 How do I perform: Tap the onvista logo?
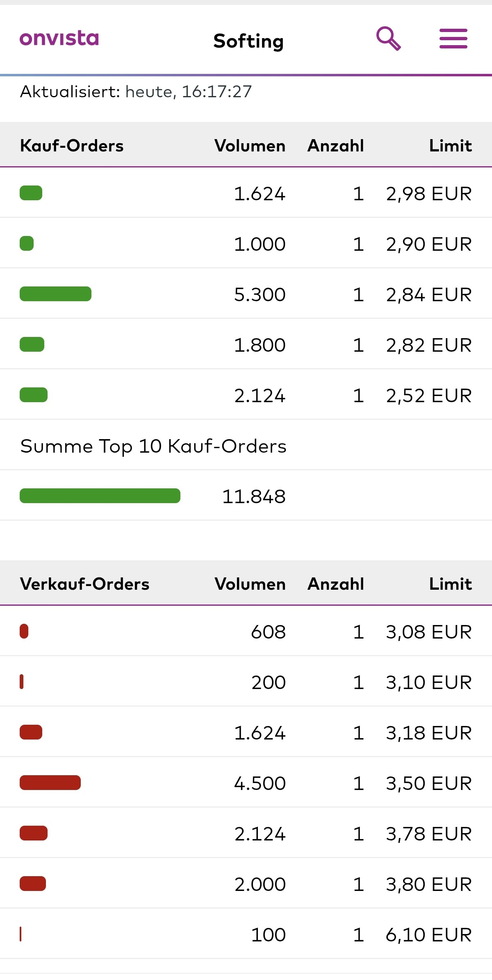click(59, 39)
